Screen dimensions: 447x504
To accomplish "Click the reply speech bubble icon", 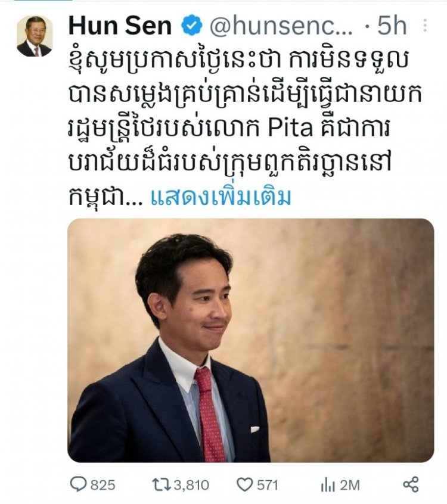I will coord(78,484).
